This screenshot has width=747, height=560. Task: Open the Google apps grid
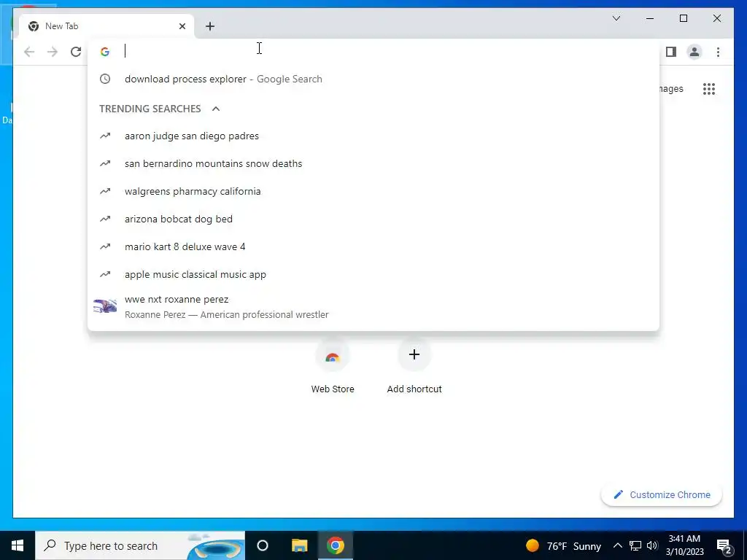[709, 88]
